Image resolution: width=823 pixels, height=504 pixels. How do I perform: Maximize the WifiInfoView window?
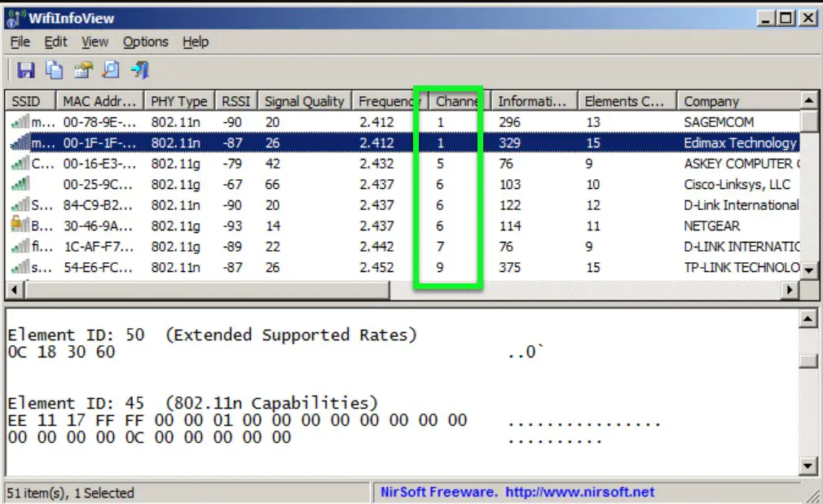pos(786,19)
